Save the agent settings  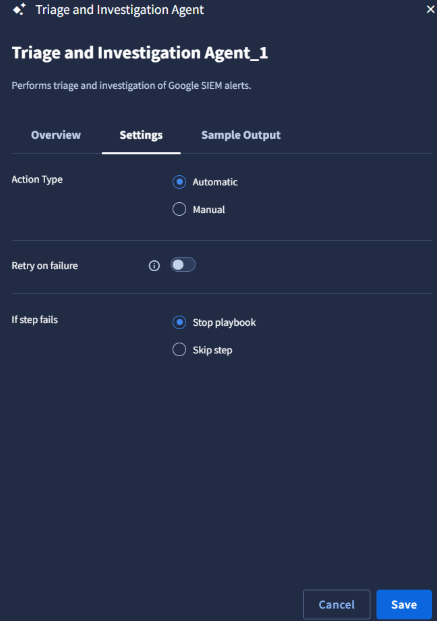(404, 604)
